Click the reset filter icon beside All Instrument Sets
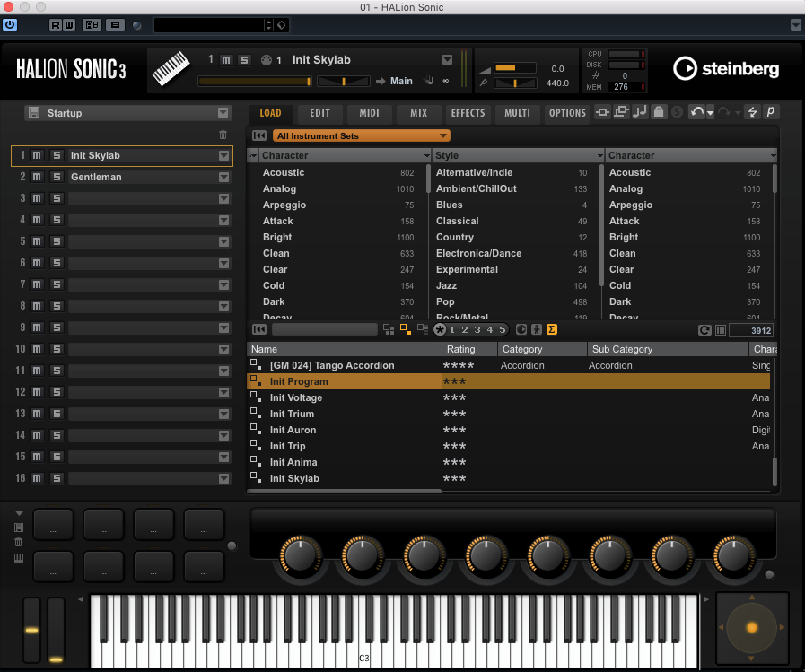This screenshot has width=805, height=672. coord(259,135)
